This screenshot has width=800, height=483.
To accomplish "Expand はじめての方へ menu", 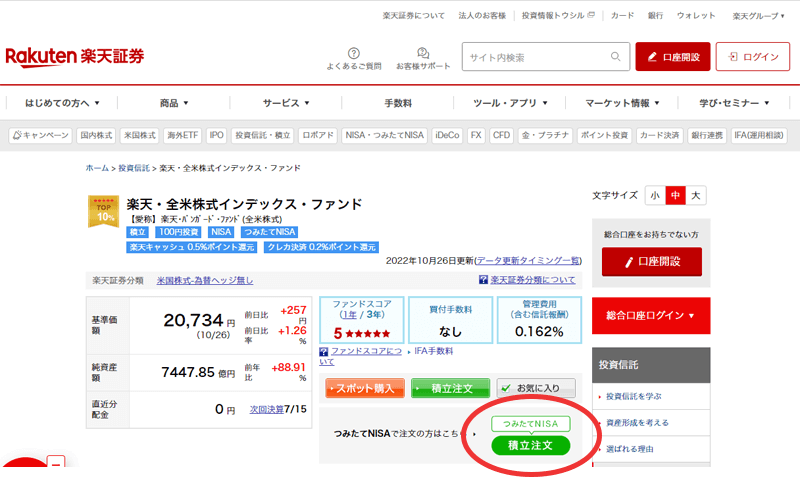I will click(x=62, y=103).
